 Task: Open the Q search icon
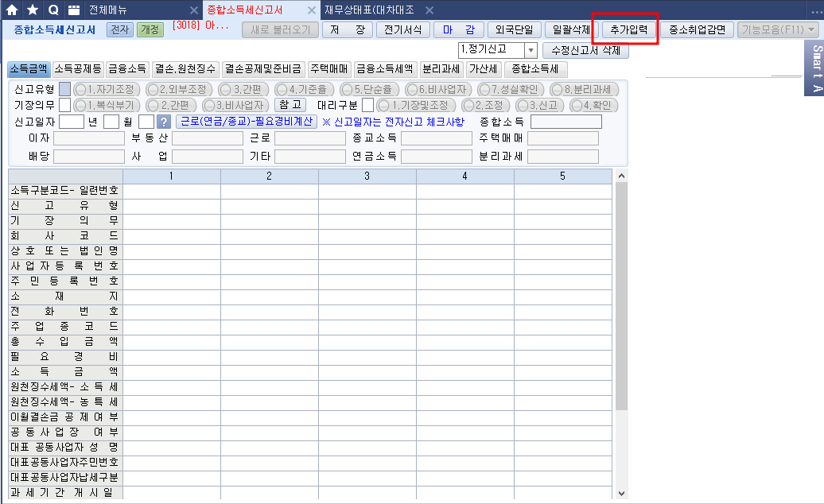53,10
